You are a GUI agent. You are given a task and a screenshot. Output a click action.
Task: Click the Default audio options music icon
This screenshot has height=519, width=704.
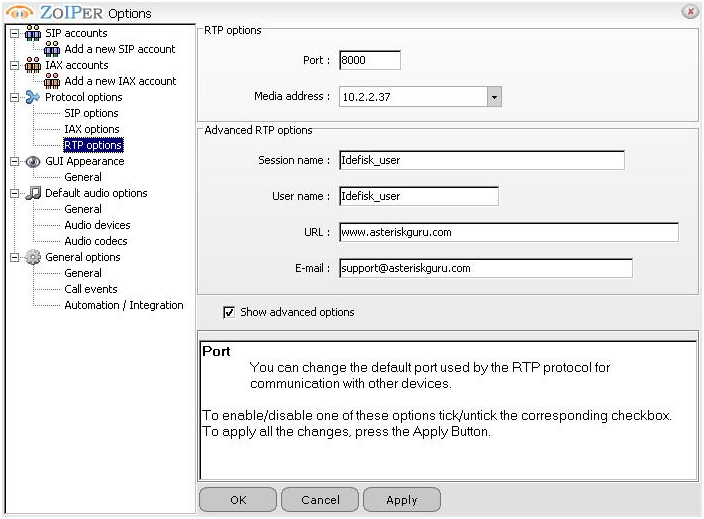tap(33, 193)
